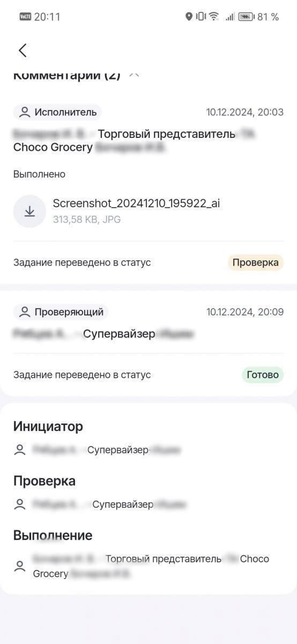Tap the Исполнитель role badge

coord(57,112)
